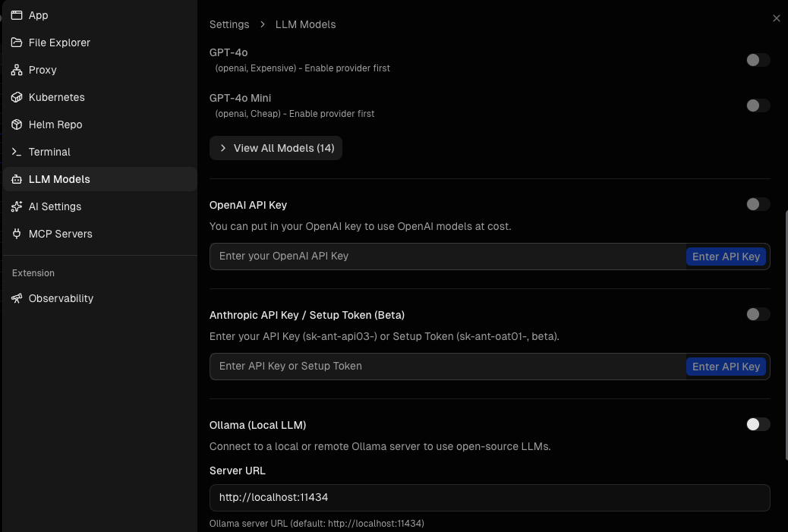Click the File Explorer folder icon
788x532 pixels.
click(x=17, y=42)
